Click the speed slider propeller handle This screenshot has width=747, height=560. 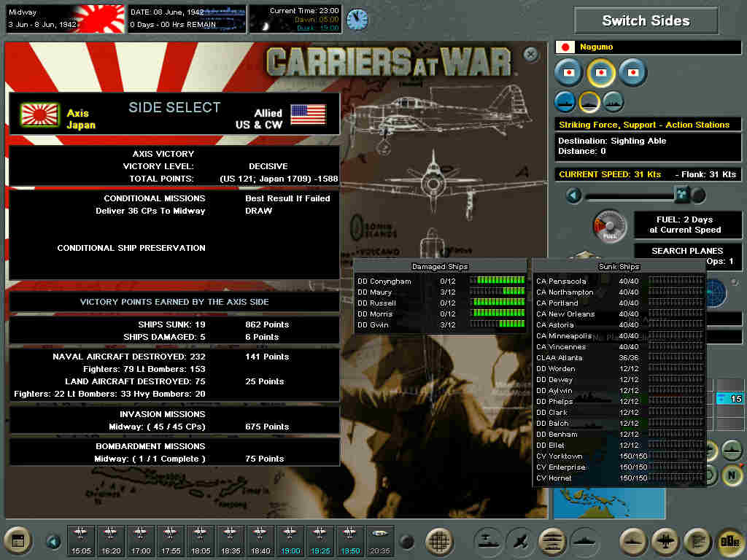click(x=682, y=194)
